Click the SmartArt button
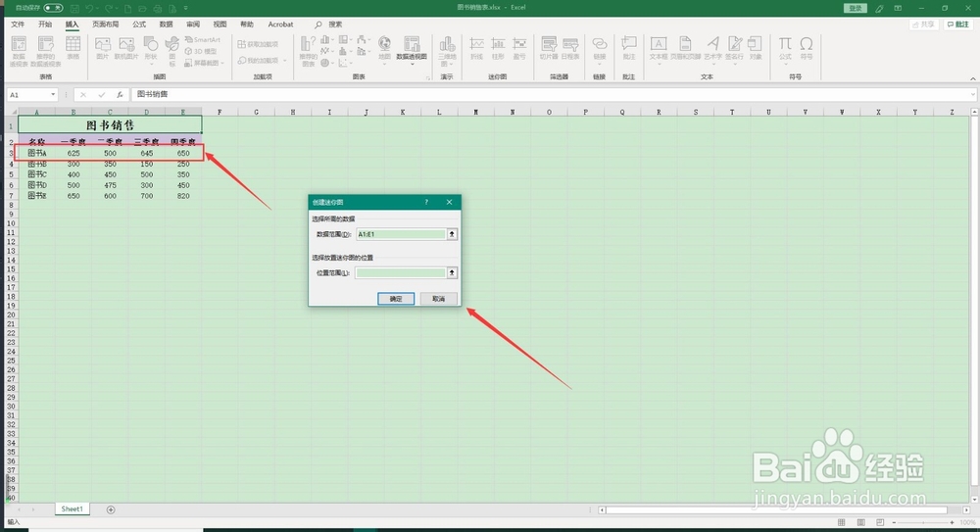The width and height of the screenshot is (980, 532). coord(203,40)
